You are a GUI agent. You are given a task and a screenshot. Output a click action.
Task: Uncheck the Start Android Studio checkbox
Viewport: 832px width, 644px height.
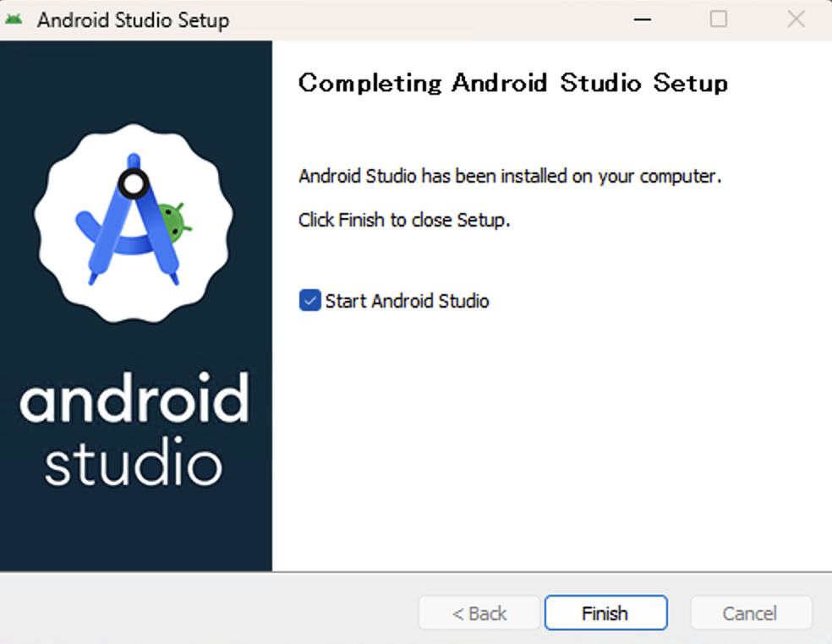[309, 300]
